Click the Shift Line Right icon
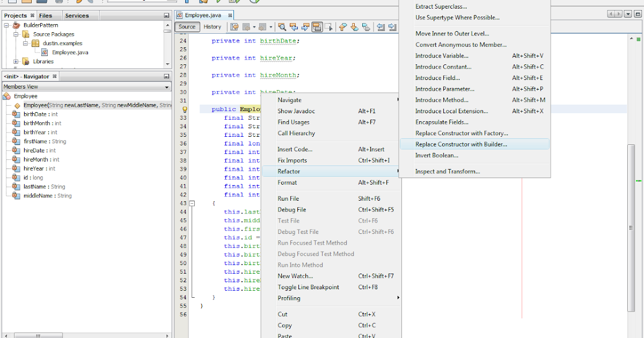Screen dimensions: 644x338 pyautogui.click(x=393, y=27)
